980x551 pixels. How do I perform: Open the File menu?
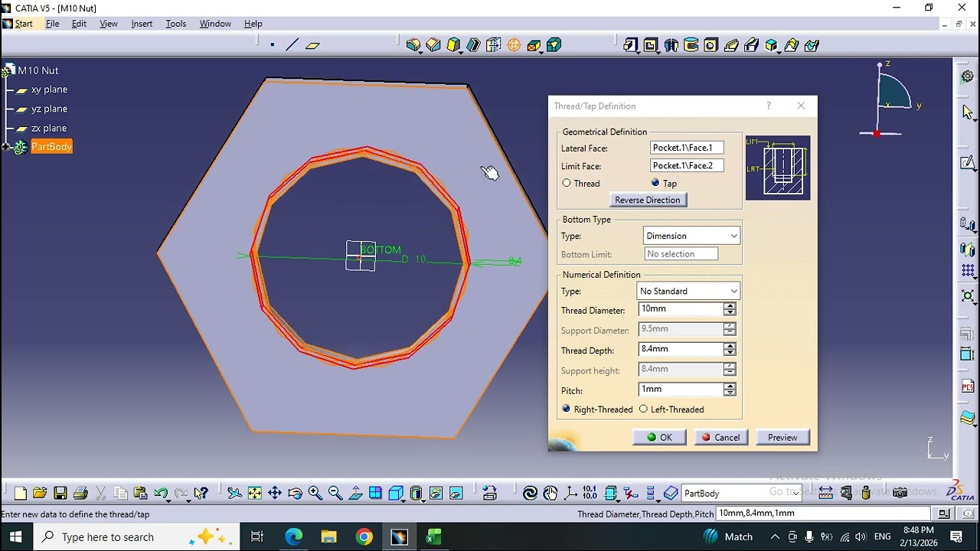(x=53, y=24)
